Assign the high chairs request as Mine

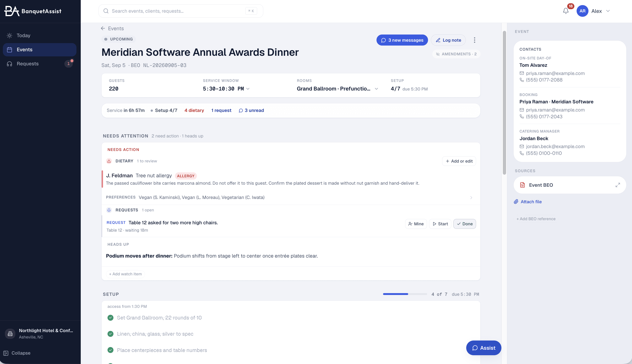416,224
